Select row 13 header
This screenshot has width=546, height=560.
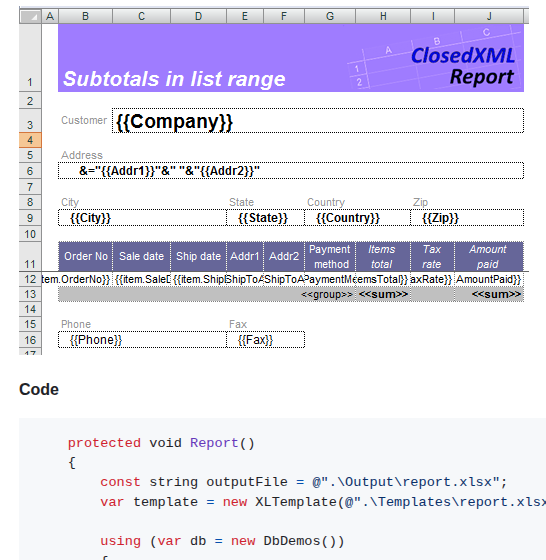pyautogui.click(x=30, y=294)
